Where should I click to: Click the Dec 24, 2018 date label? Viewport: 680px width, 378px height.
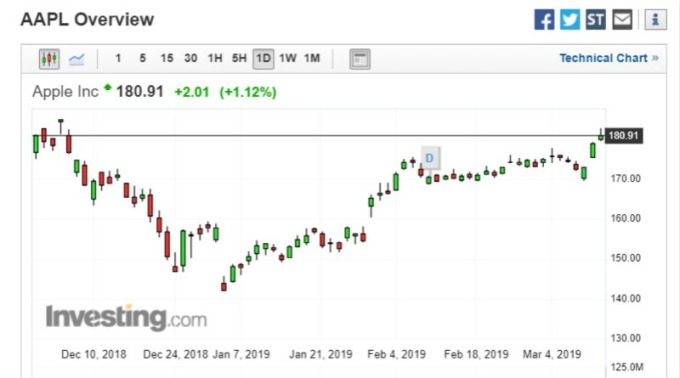coord(176,355)
